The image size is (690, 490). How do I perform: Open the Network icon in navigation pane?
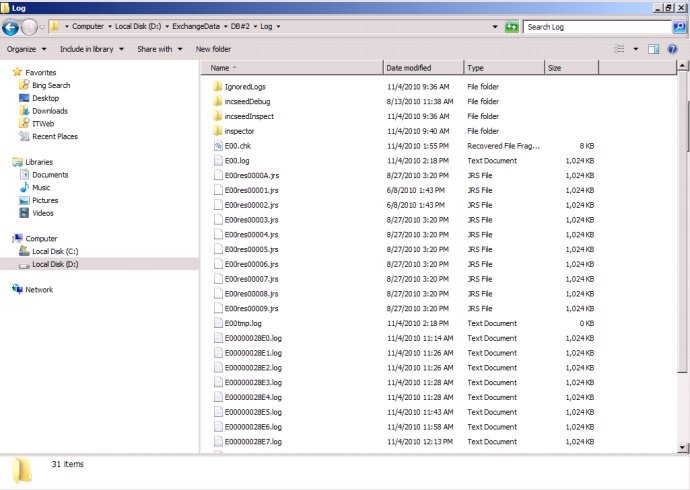click(17, 290)
